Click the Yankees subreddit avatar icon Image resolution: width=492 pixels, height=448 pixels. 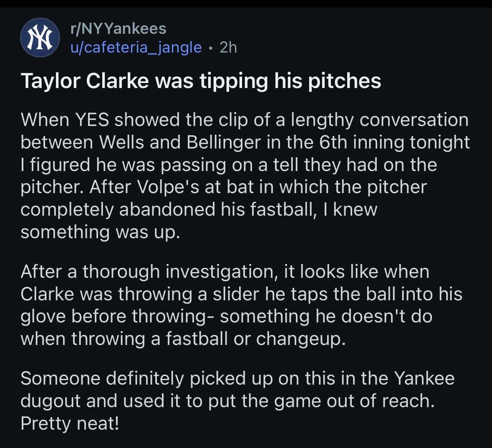pos(40,38)
